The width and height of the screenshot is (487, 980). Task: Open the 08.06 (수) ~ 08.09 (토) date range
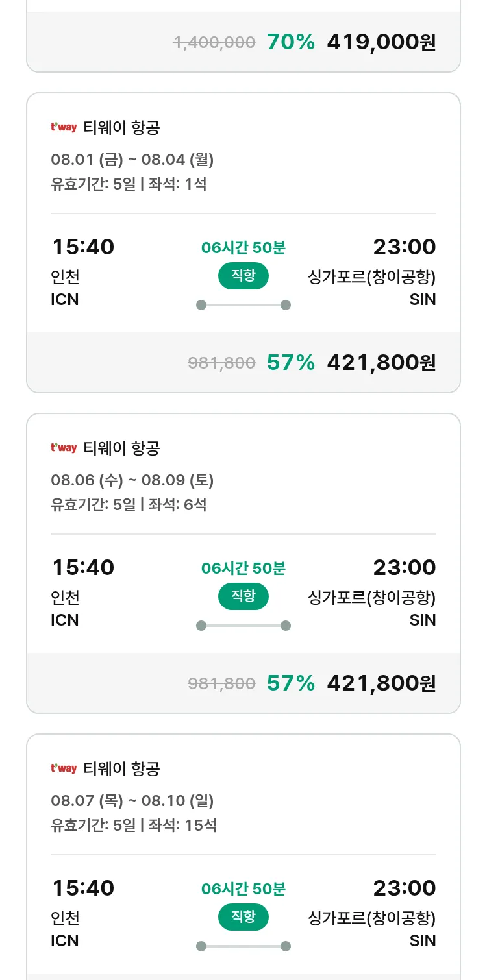click(x=132, y=480)
